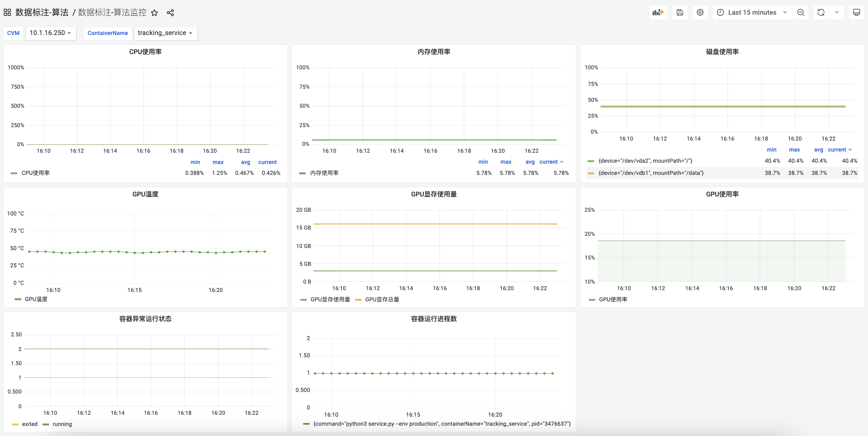Cycle view mode with monitor icon
This screenshot has width=868, height=436.
point(856,12)
